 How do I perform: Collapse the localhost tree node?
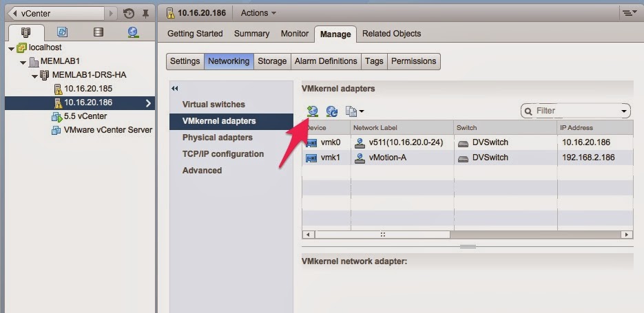point(11,48)
